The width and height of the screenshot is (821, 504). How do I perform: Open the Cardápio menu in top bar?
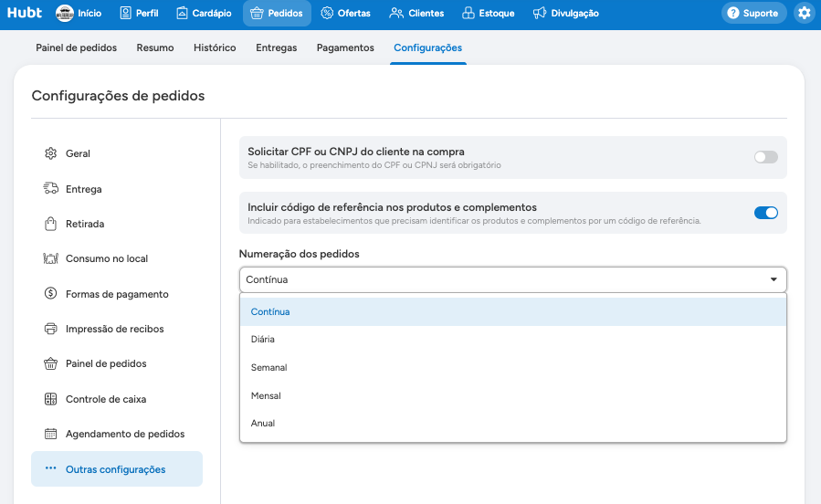(x=204, y=13)
